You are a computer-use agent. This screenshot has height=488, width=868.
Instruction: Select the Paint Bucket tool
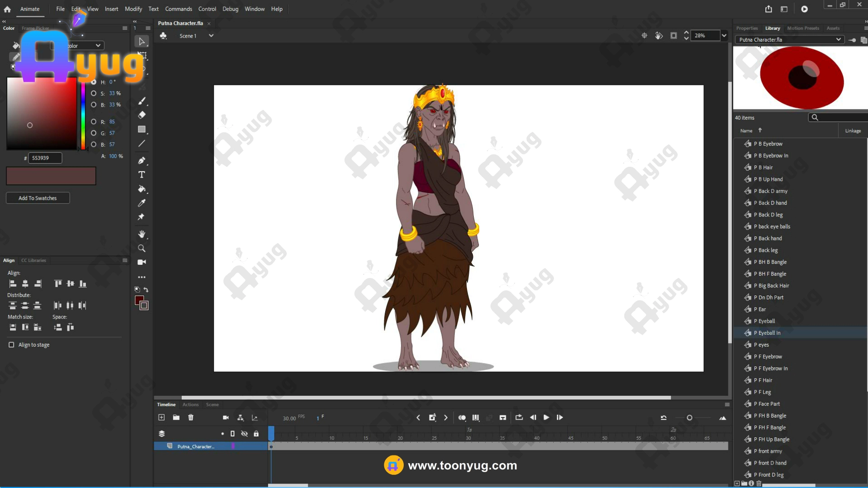142,189
